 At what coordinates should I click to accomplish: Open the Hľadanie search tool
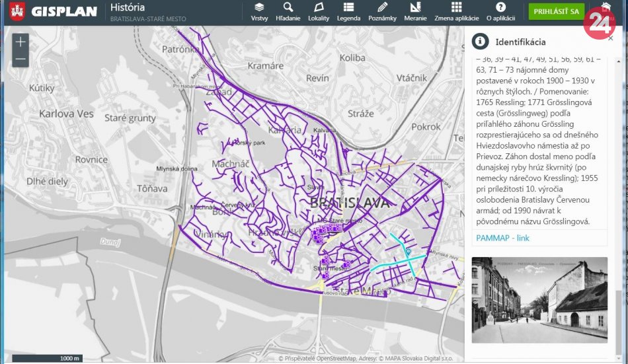point(288,11)
